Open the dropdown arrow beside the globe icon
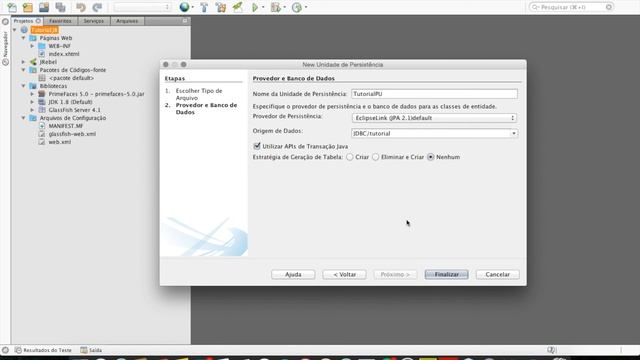This screenshot has width=640, height=360. 193,7
